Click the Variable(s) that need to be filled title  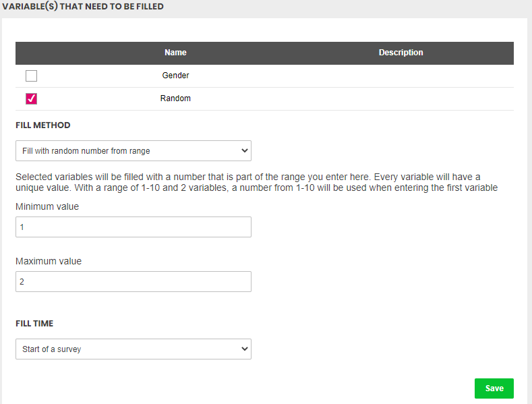[83, 7]
